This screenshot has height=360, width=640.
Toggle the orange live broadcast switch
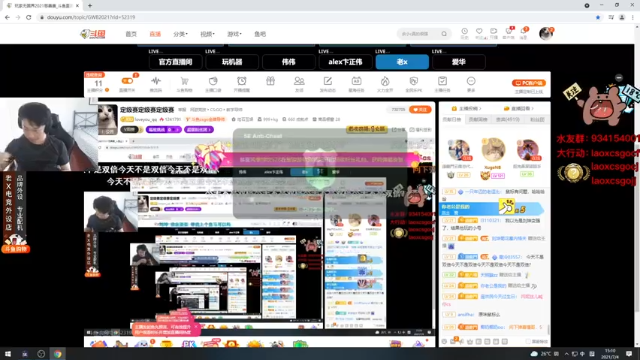(x=127, y=81)
